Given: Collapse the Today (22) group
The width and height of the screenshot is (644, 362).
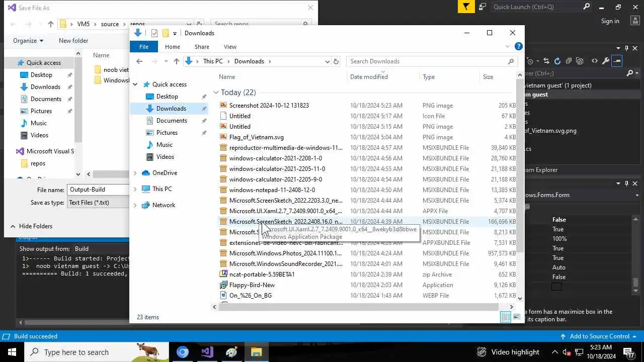Looking at the screenshot, I should pos(215,93).
